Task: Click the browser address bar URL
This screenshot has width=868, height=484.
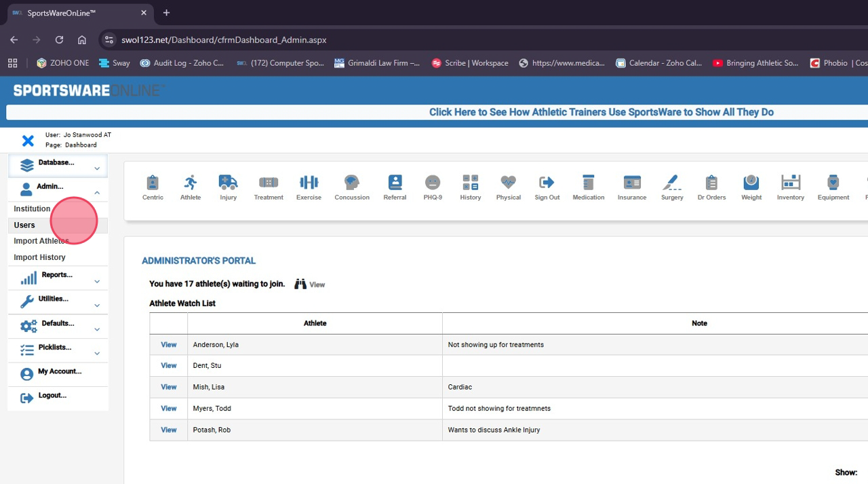Action: click(x=224, y=40)
